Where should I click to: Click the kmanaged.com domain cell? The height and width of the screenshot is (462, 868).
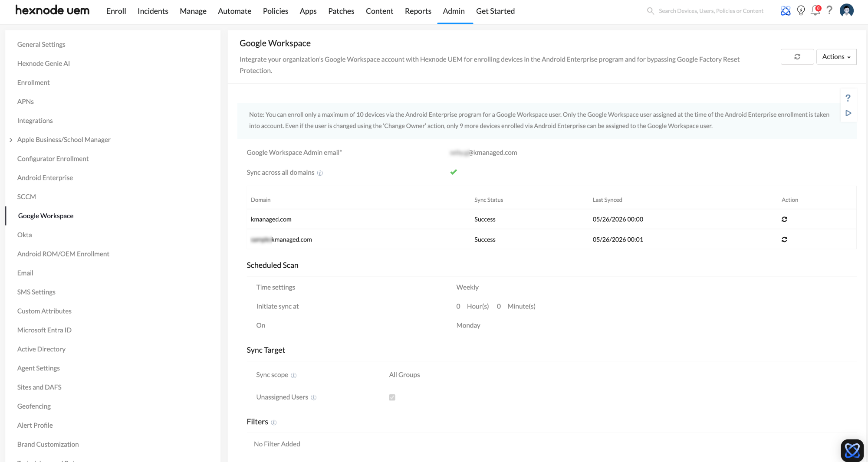[271, 220]
